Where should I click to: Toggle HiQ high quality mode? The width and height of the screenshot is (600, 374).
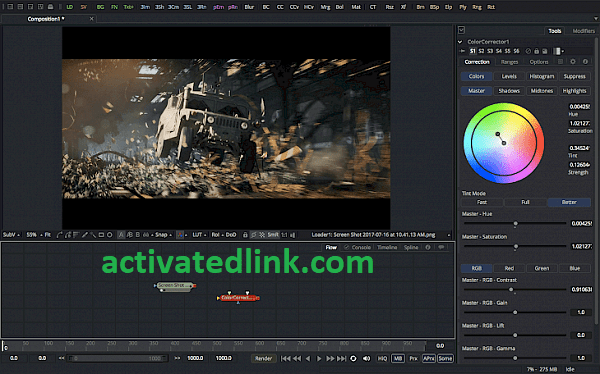point(382,358)
